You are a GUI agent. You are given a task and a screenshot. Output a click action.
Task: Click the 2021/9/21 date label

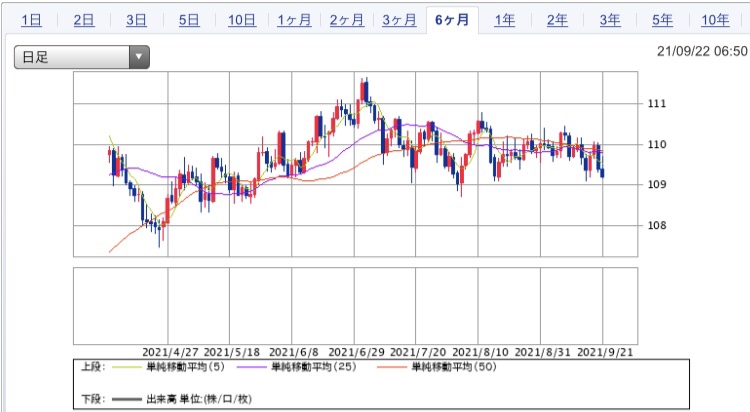tap(605, 352)
